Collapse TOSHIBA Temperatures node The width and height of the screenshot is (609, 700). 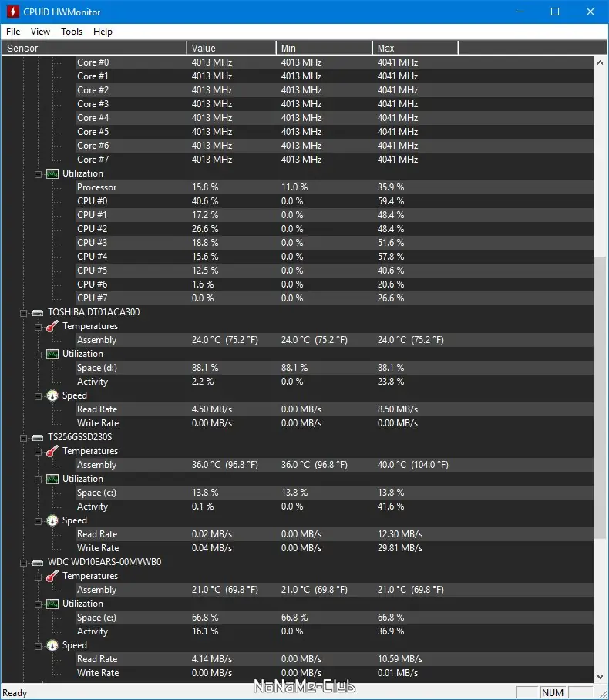coord(38,327)
